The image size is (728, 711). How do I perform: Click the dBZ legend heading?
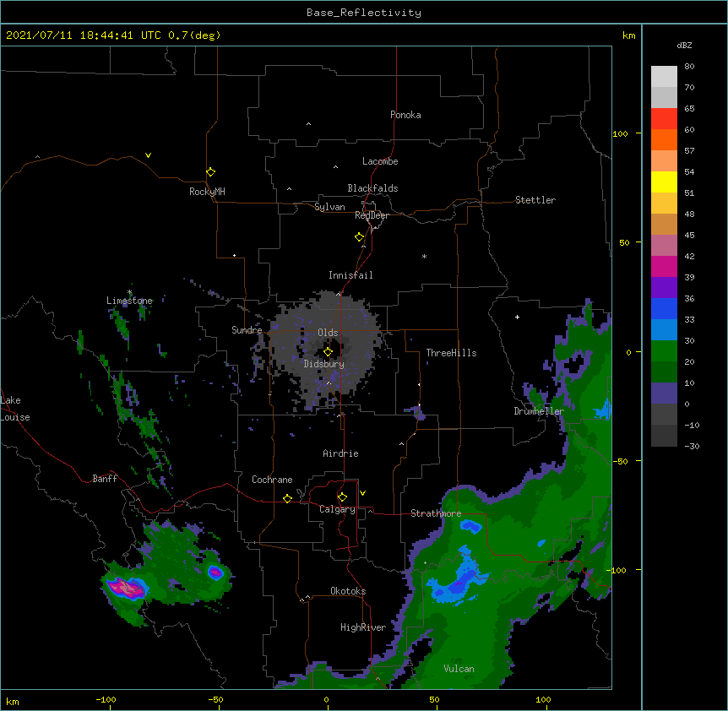(684, 45)
